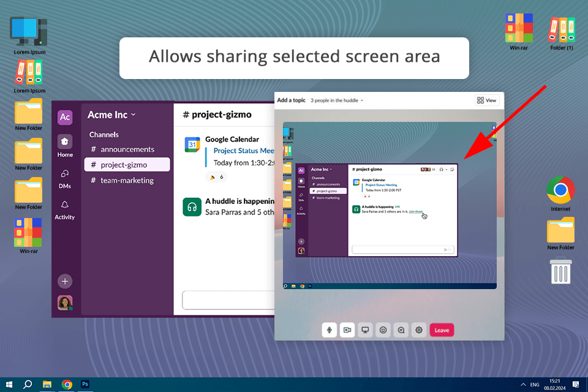Open Activity in Slack sidebar
This screenshot has width=588, height=392.
tap(64, 210)
